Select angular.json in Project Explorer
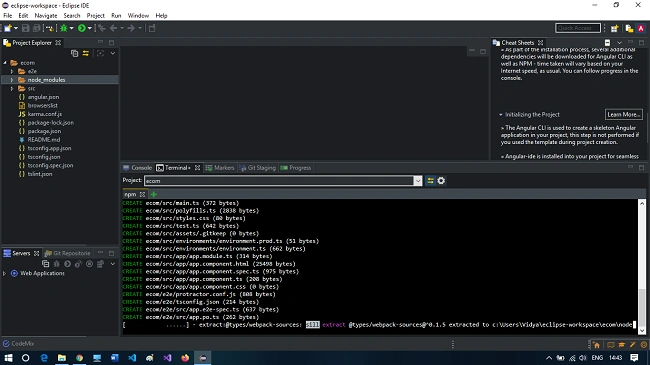The image size is (650, 365). pos(43,97)
